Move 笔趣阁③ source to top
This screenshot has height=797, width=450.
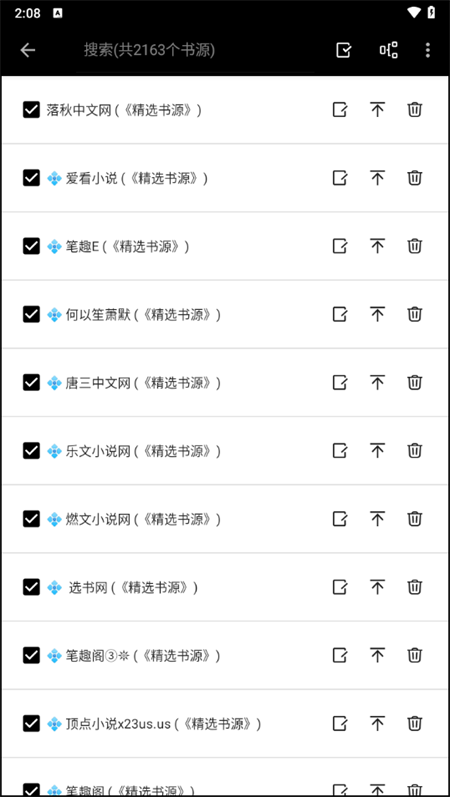[377, 655]
